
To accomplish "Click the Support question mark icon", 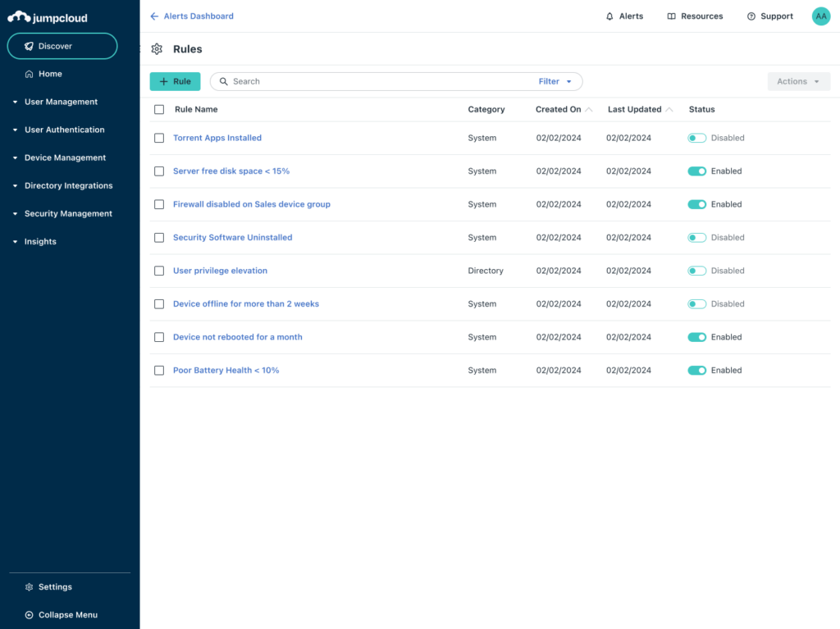I will [x=751, y=16].
